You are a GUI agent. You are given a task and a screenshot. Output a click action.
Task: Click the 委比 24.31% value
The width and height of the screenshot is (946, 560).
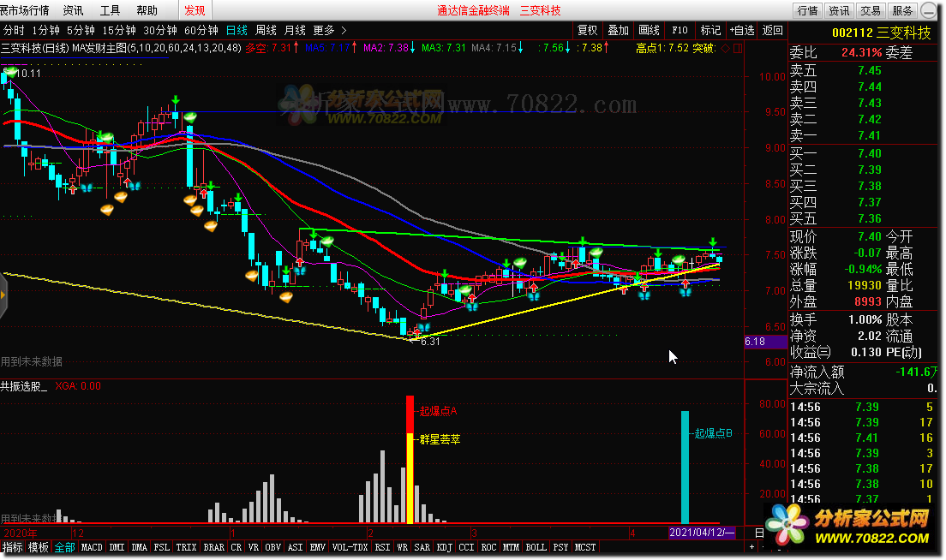point(861,52)
